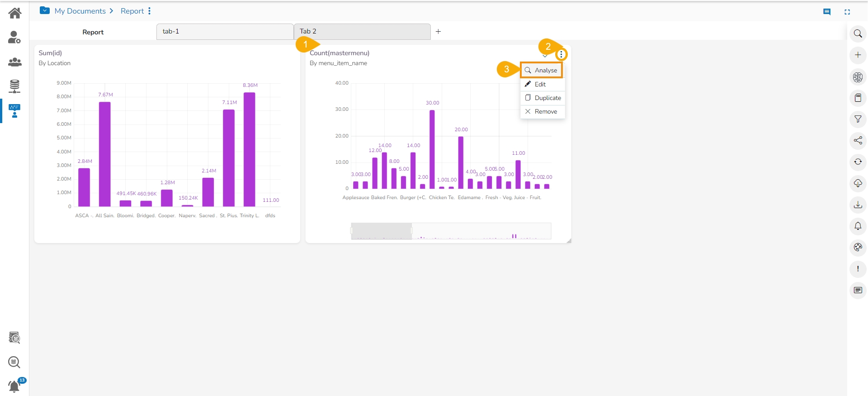
Task: Click the alert bell icon in right toolbar
Action: 858,226
